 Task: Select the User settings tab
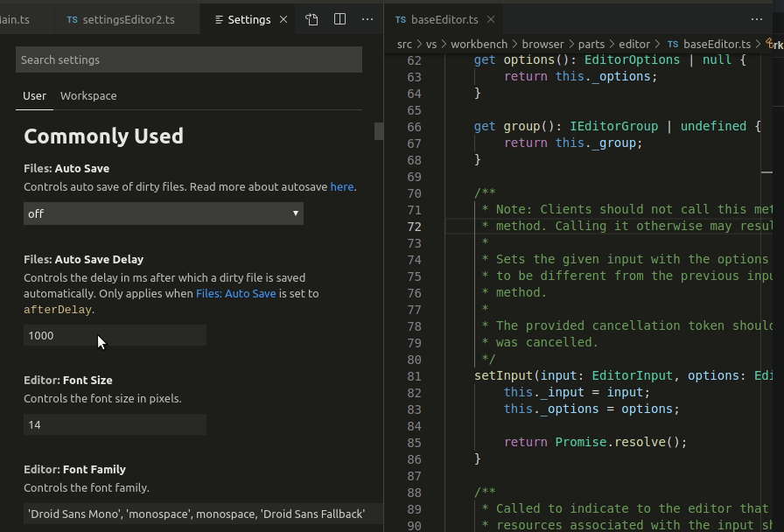(35, 96)
